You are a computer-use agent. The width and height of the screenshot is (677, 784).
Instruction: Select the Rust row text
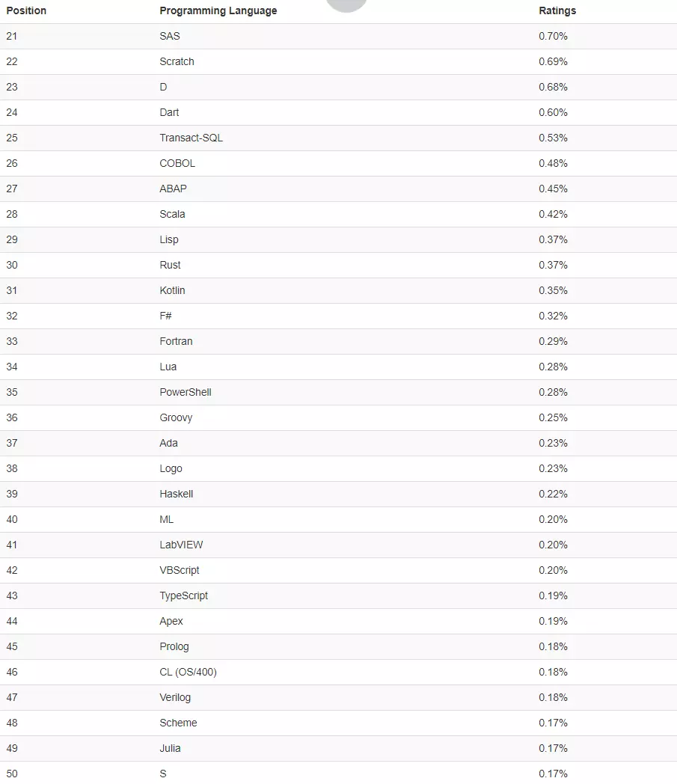pos(170,265)
